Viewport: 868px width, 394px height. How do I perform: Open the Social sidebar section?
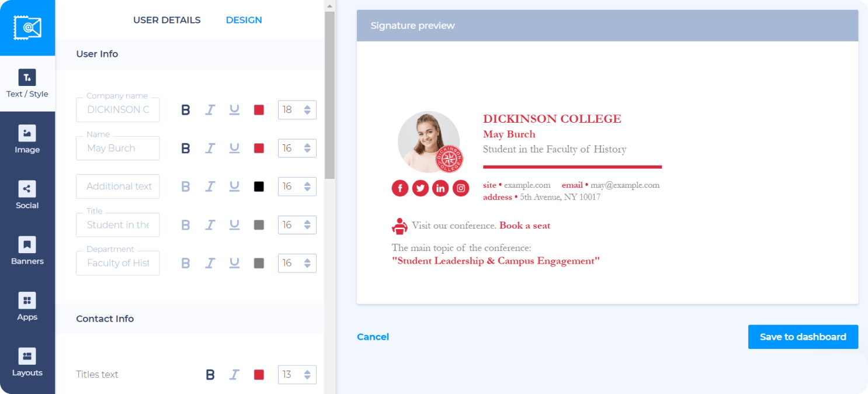point(27,195)
